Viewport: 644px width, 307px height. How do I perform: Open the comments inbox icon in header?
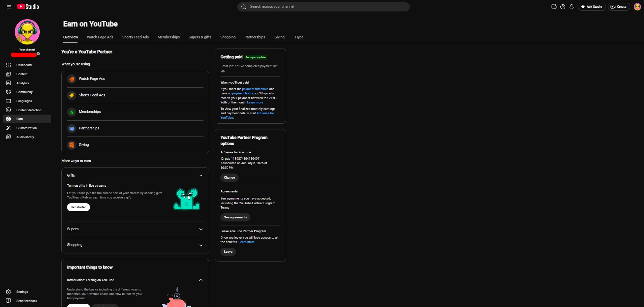coord(554,7)
